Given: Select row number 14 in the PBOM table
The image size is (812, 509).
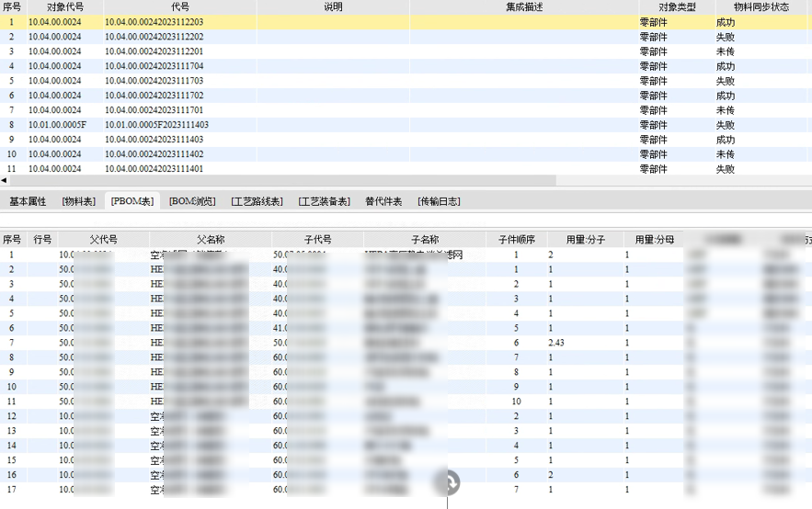Looking at the screenshot, I should click(x=11, y=445).
